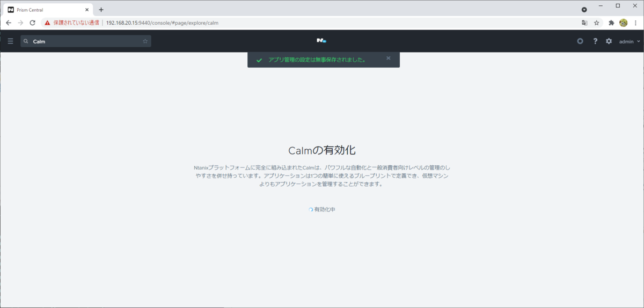644x308 pixels.
Task: Open the Prism Central hamburger menu
Action: pyautogui.click(x=10, y=41)
